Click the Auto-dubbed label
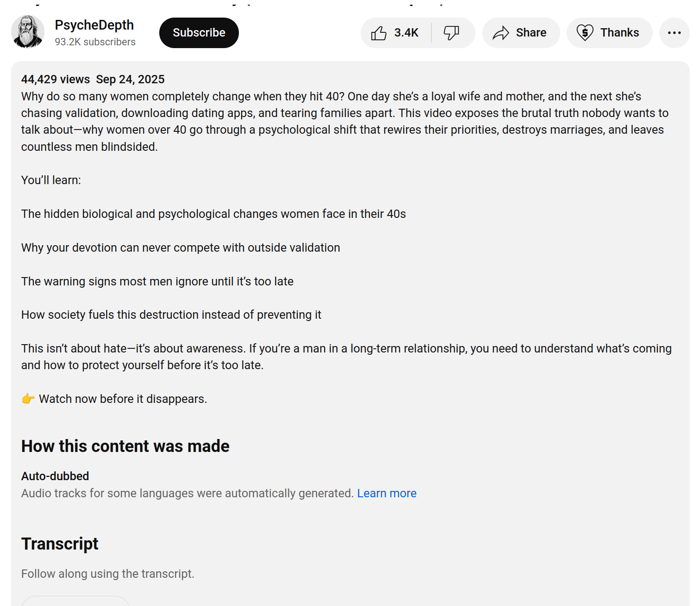Image resolution: width=700 pixels, height=606 pixels. (x=55, y=476)
